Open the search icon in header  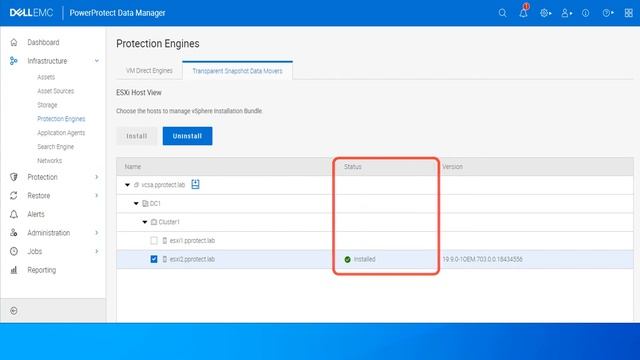(x=502, y=13)
